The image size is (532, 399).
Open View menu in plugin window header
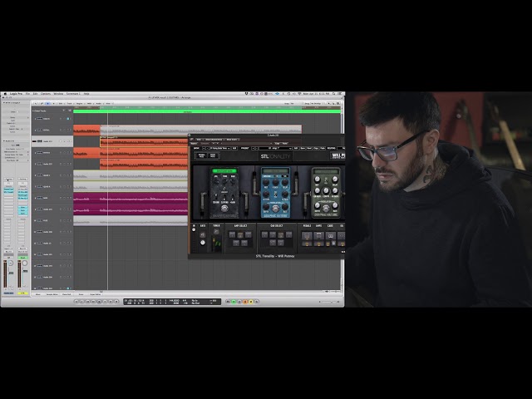tap(199, 140)
